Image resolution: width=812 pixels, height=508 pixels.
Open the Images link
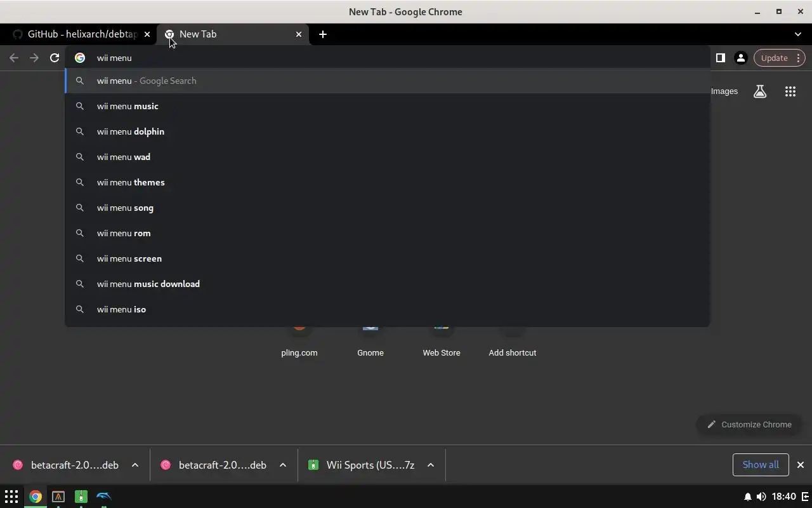(724, 91)
